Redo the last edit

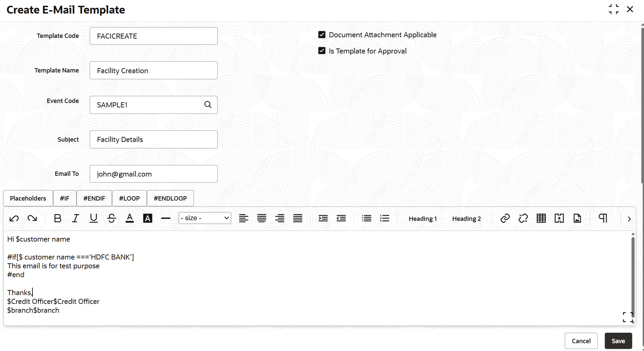pyautogui.click(x=32, y=219)
